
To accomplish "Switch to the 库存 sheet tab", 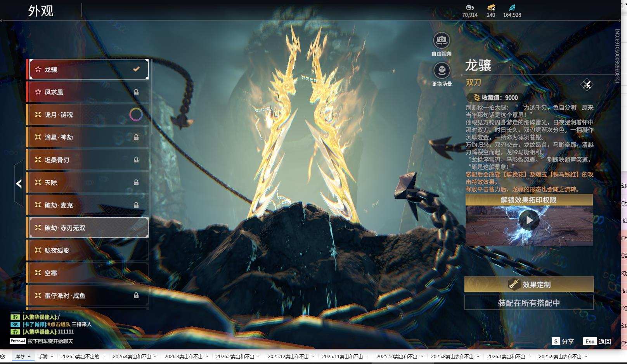I will click(20, 357).
